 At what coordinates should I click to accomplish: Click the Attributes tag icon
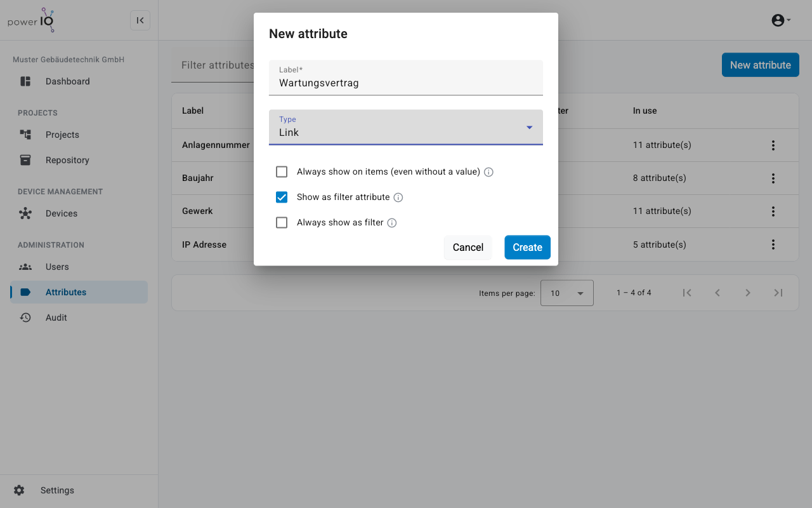click(x=25, y=292)
